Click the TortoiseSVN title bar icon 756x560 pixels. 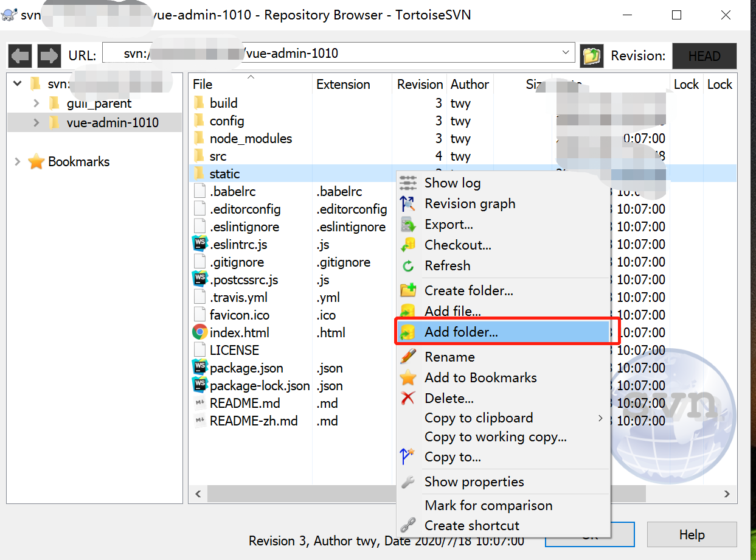(x=9, y=15)
